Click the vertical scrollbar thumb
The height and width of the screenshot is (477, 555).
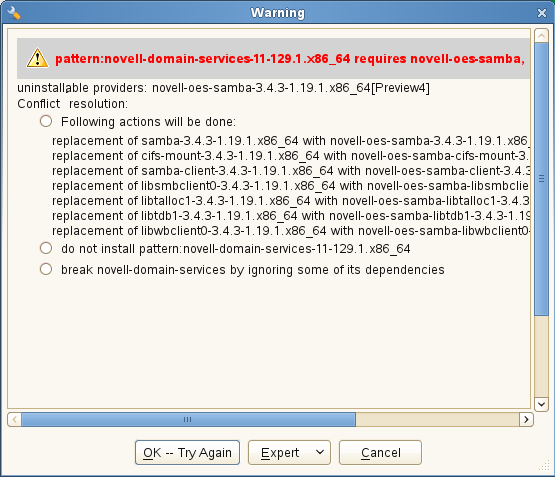[541, 179]
